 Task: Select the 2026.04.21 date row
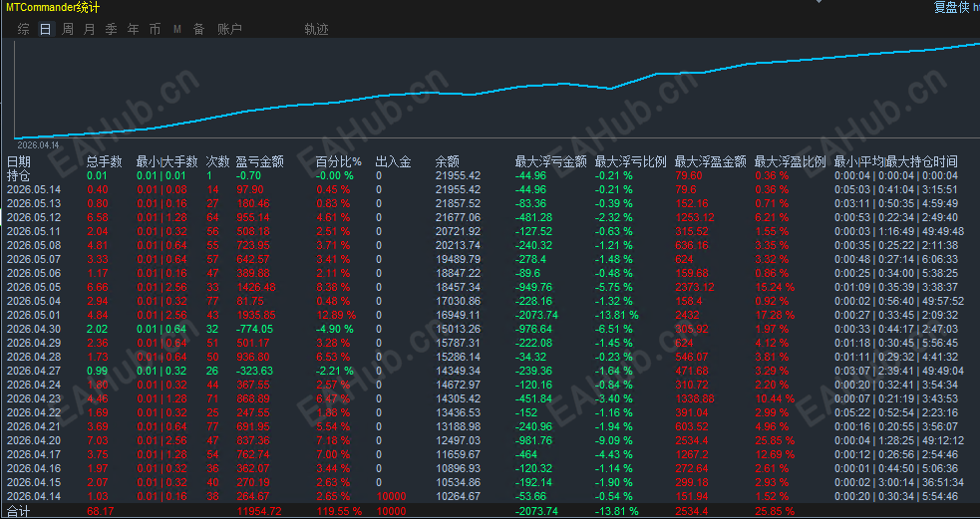click(33, 426)
